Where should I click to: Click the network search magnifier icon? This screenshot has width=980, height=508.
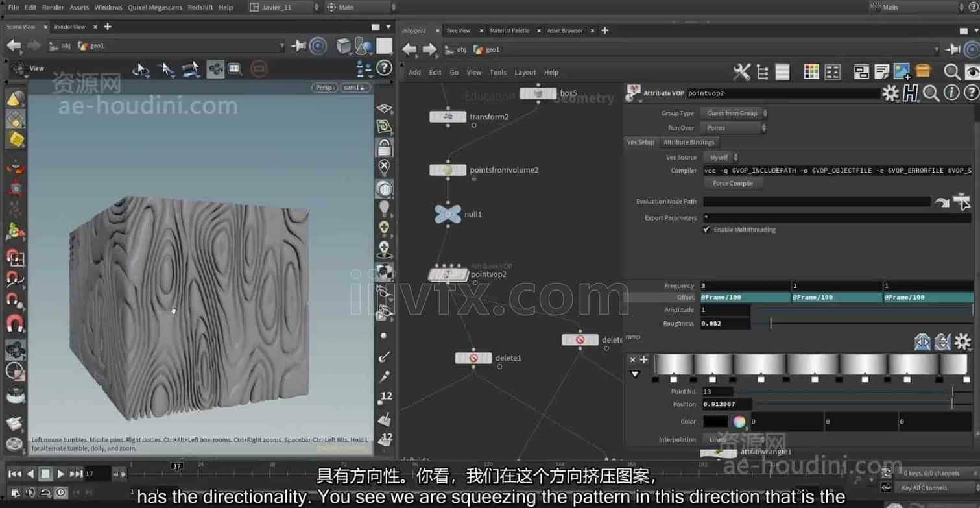click(951, 72)
